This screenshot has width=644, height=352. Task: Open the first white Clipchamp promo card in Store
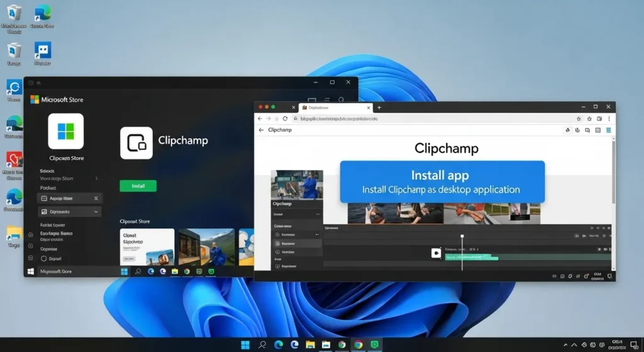click(x=147, y=247)
